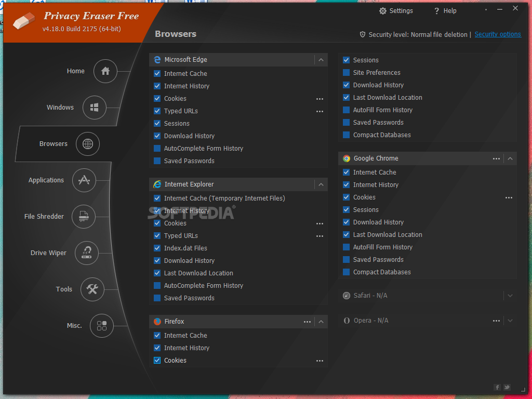Click the Google Chrome logo icon

tap(347, 158)
